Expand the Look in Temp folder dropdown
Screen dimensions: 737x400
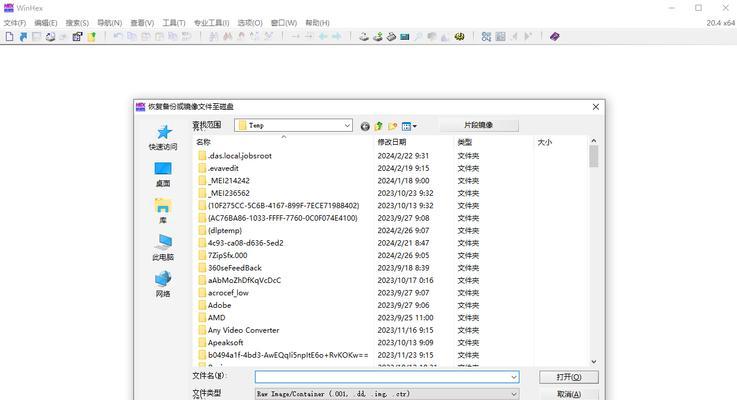pos(347,125)
